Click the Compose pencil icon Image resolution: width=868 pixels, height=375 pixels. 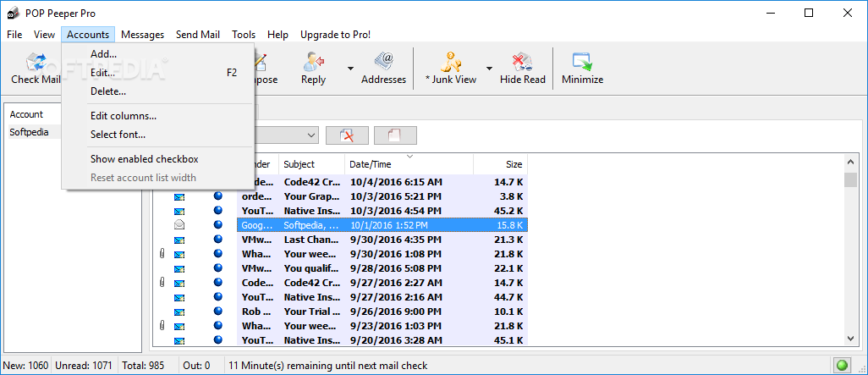[x=261, y=62]
